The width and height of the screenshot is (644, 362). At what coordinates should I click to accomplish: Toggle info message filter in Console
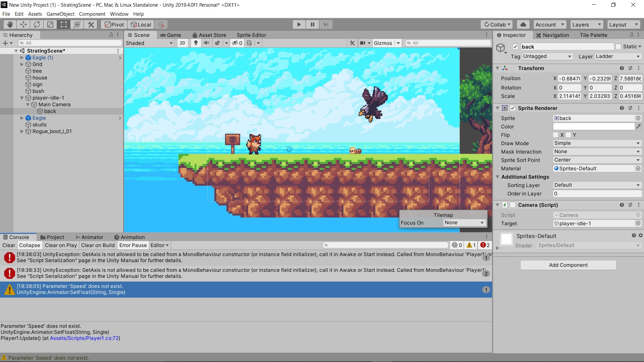click(457, 245)
